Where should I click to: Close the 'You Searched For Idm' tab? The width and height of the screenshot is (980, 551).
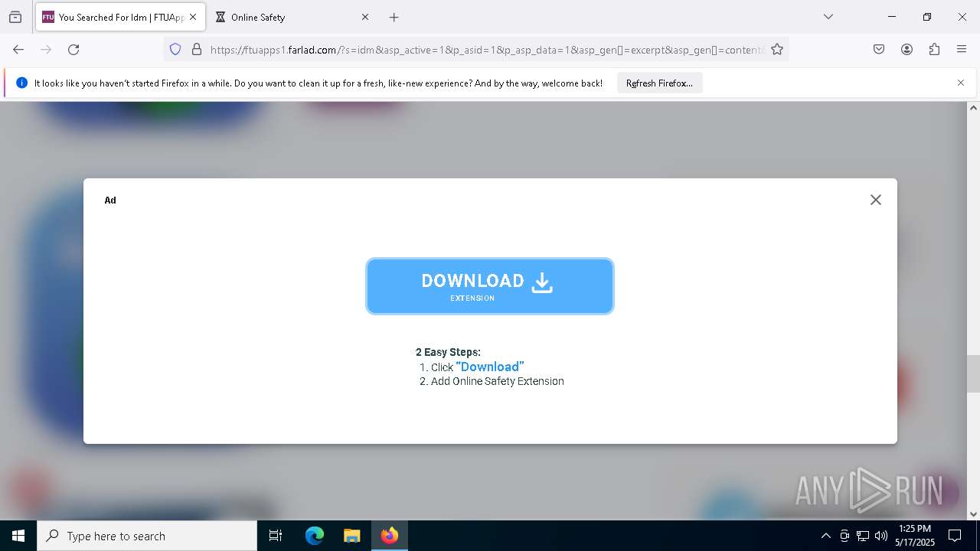[193, 17]
